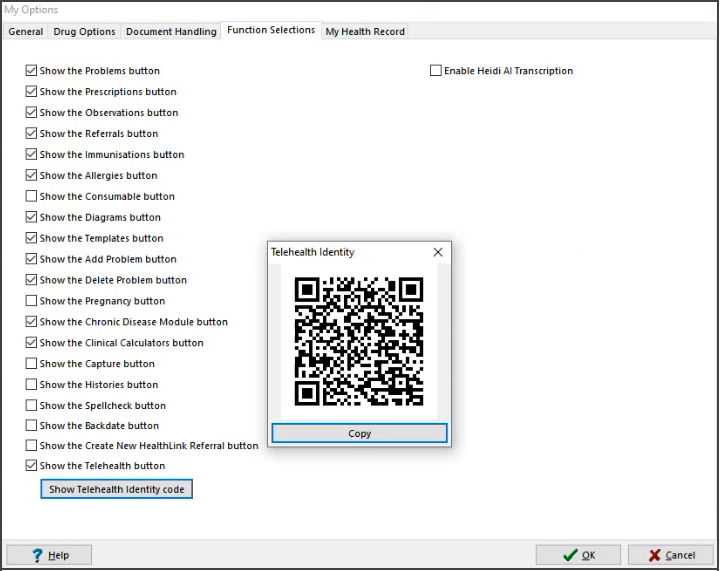This screenshot has height=571, width=720.
Task: Enable Show the Pregnancy button
Action: pos(31,301)
